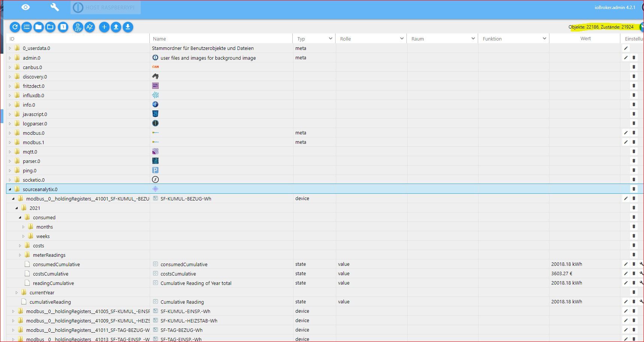The height and width of the screenshot is (342, 644).
Task: Delete the admin.0 object
Action: tap(634, 57)
